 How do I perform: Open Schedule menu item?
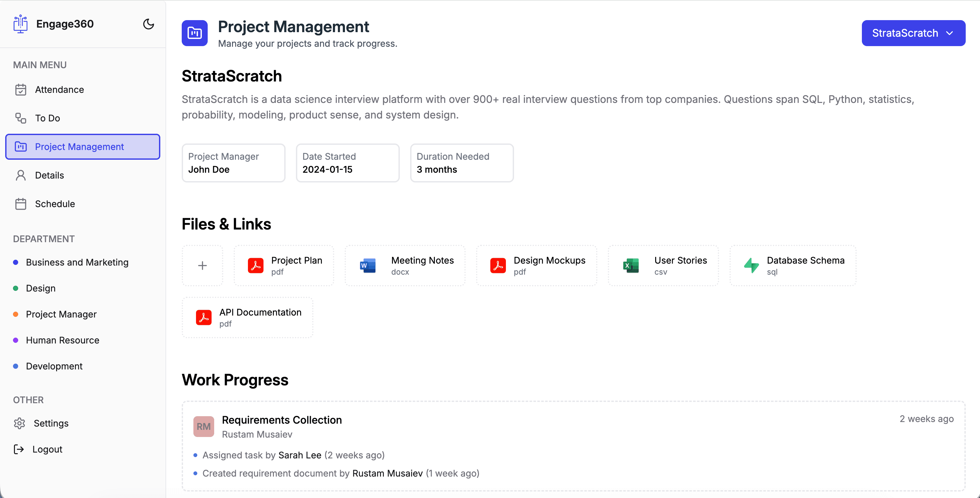tap(82, 204)
